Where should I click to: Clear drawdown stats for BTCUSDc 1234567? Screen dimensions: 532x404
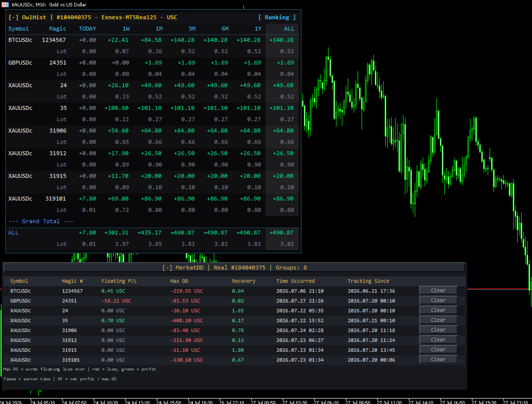tap(438, 290)
